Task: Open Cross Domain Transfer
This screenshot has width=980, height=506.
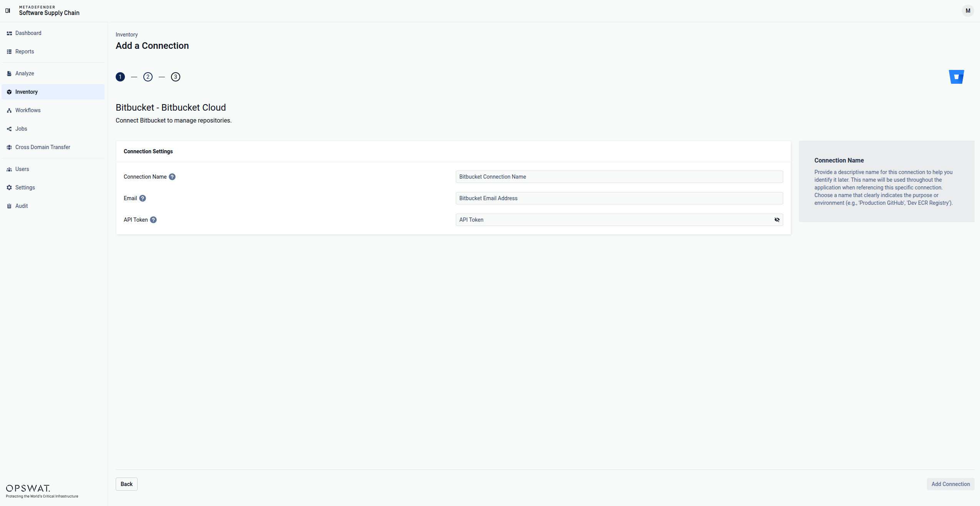Action: 53,147
